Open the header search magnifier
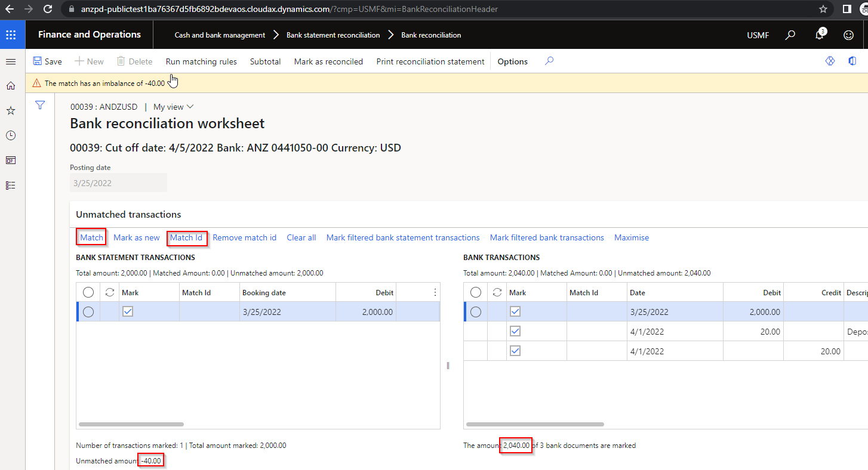This screenshot has width=868, height=470. tap(790, 35)
